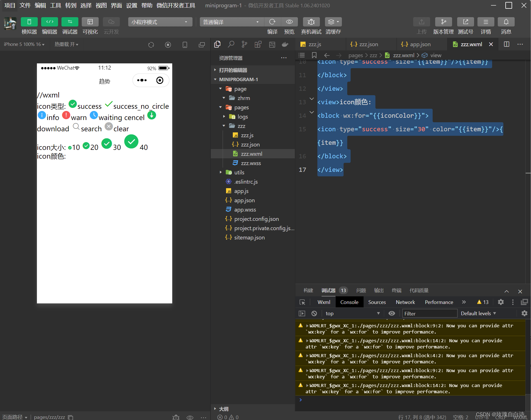
Task: Open zzz.wxss in the file tree
Action: click(x=253, y=163)
